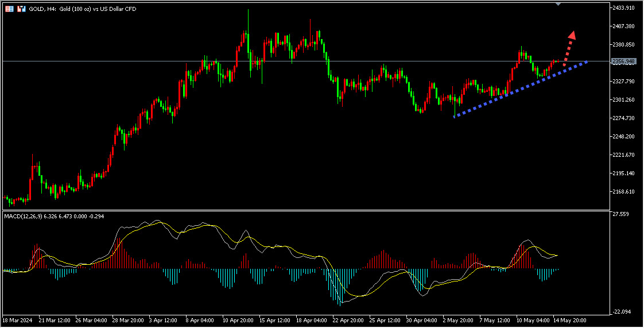The width and height of the screenshot is (644, 328).
Task: Click the chart title 'GOLD, H4' text
Action: coord(43,9)
